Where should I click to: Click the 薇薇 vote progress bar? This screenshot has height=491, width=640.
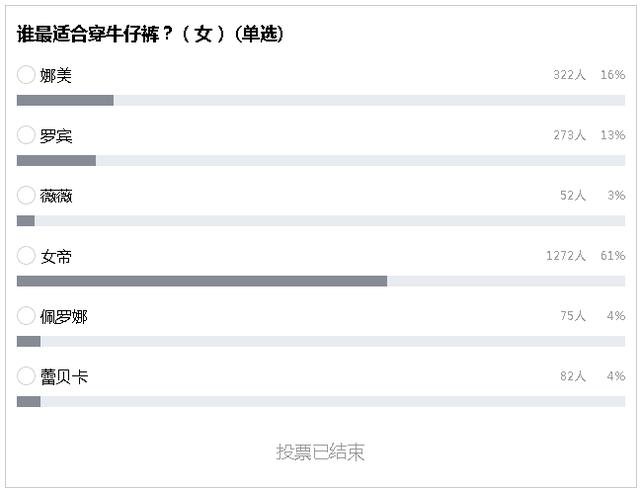pos(320,221)
